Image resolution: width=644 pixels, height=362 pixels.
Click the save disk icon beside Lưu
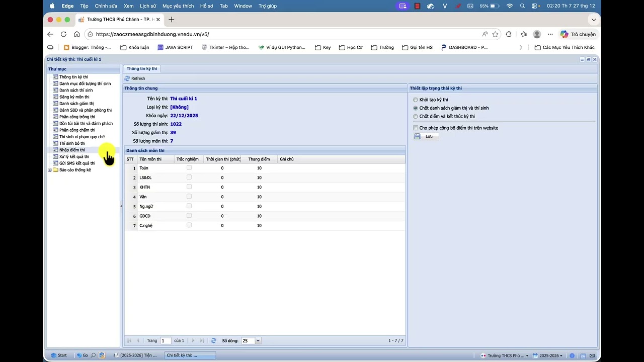point(418,136)
